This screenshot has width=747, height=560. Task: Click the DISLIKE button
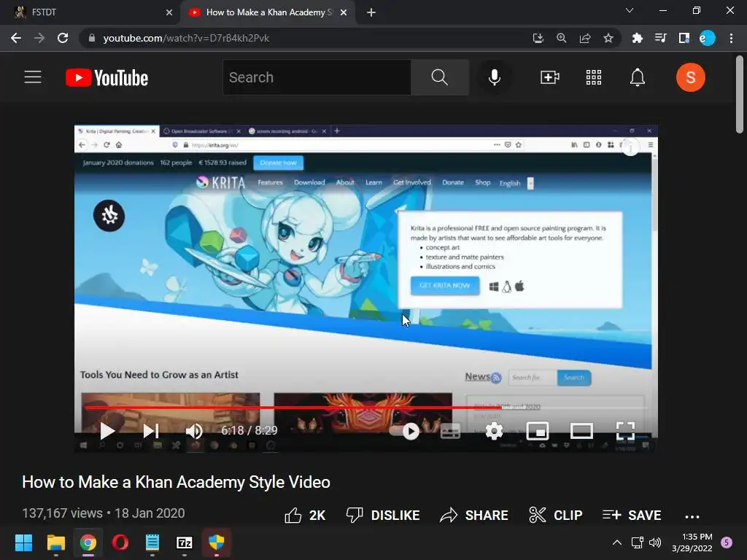coord(383,516)
